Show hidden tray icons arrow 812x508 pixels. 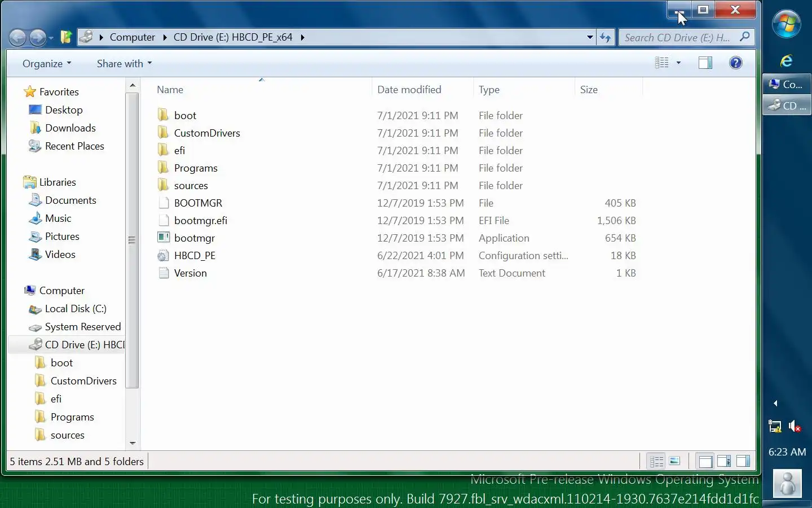[775, 403]
